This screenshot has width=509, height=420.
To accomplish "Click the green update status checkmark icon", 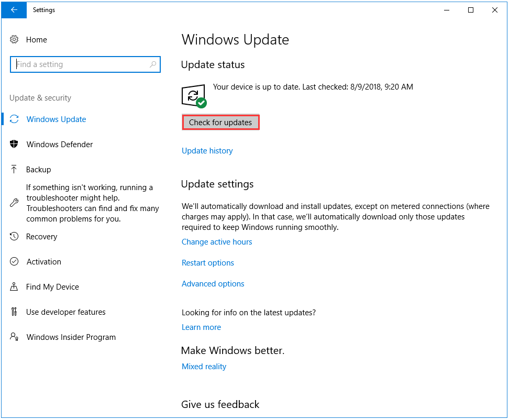I will click(x=202, y=103).
